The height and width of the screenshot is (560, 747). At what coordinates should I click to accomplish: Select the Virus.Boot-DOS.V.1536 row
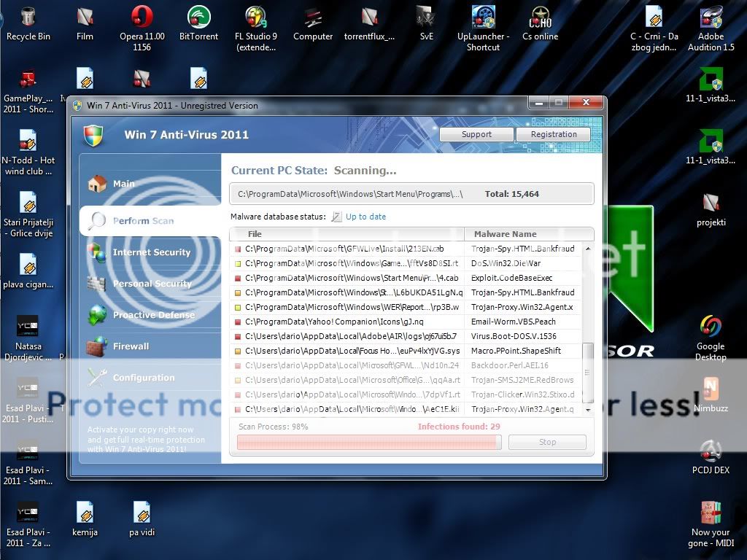tap(406, 336)
